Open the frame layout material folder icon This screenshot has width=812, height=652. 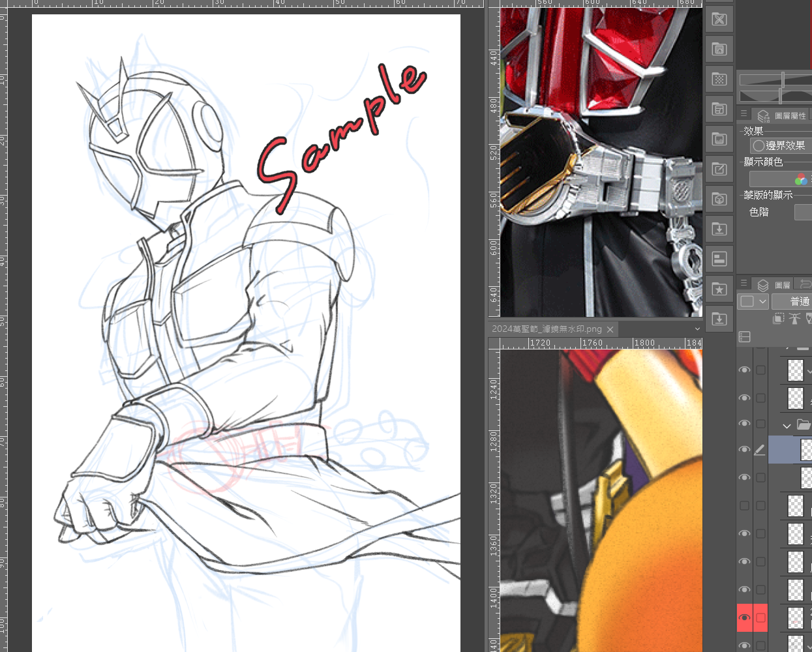coord(719,109)
